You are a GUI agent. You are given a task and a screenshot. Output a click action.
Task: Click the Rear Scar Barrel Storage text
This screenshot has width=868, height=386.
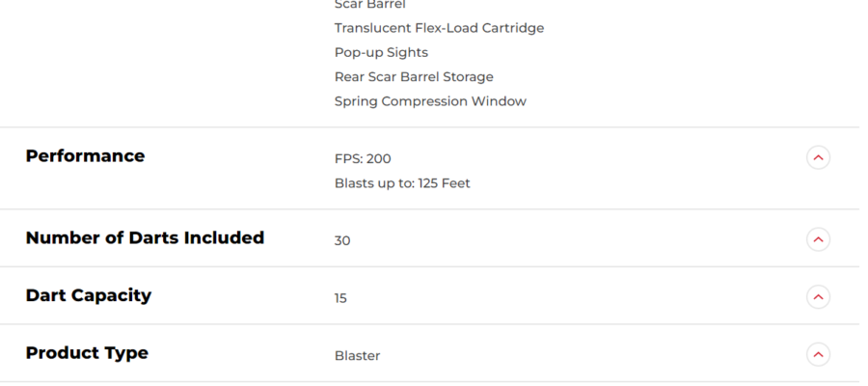coord(414,76)
